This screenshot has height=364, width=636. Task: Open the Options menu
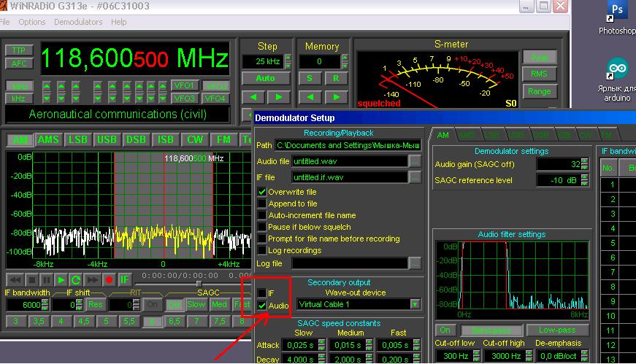31,22
